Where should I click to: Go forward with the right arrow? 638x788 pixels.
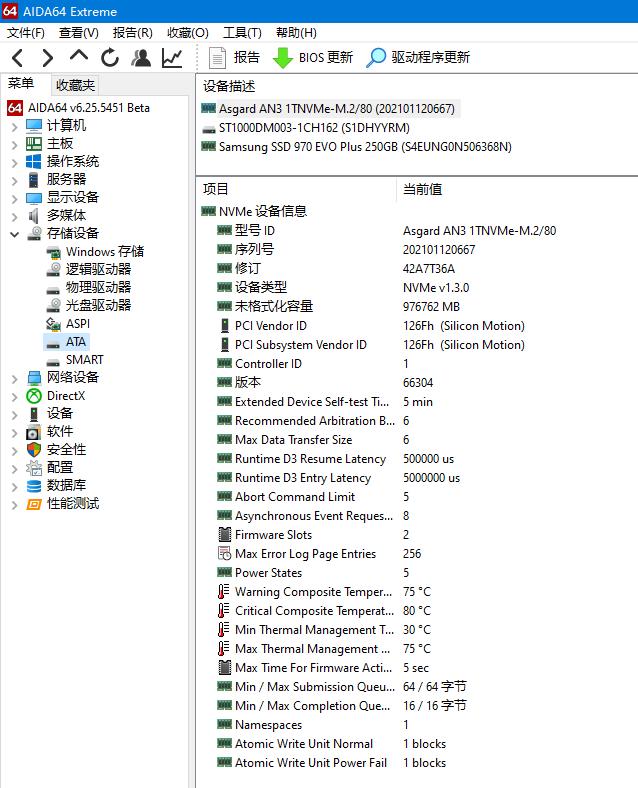(x=48, y=58)
